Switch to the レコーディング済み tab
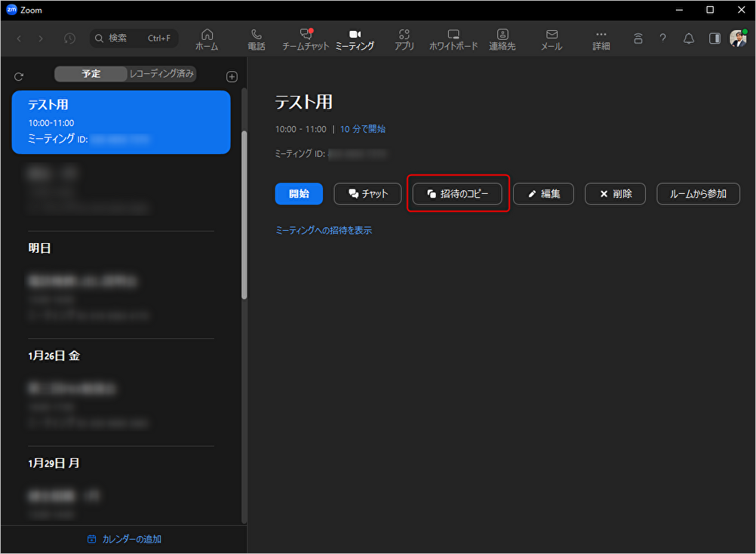Image resolution: width=756 pixels, height=554 pixels. [161, 74]
